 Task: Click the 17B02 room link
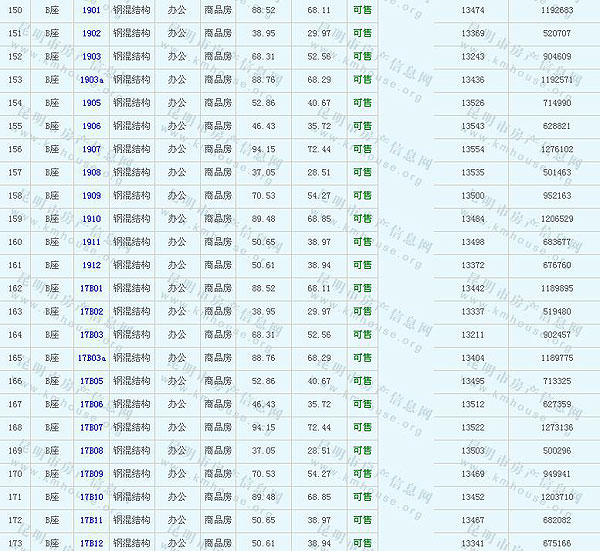91,312
